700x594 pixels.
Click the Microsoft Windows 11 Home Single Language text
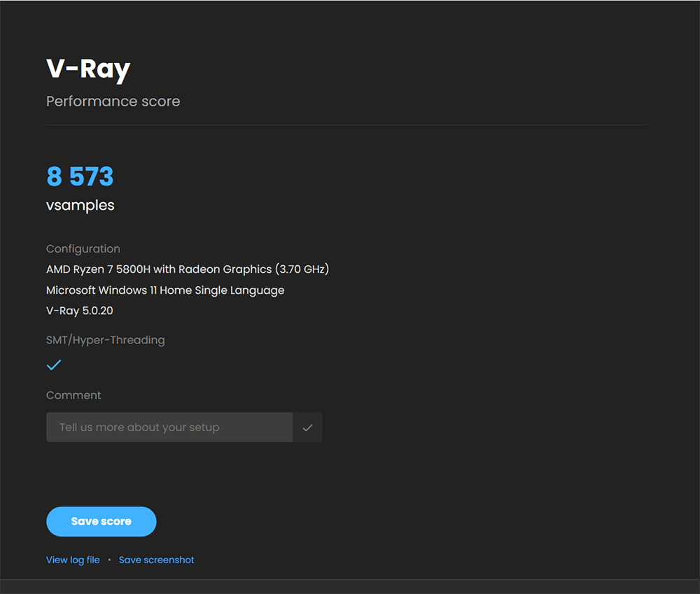(165, 290)
